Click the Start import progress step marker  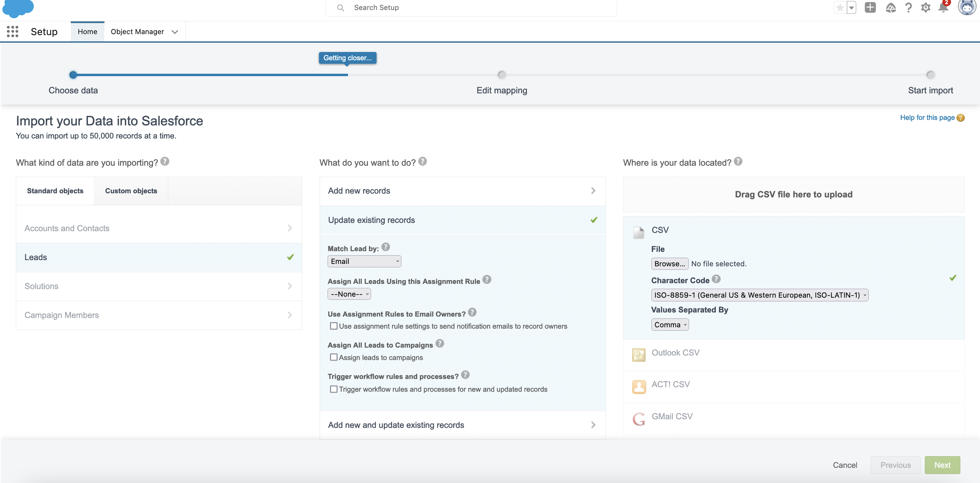tap(931, 75)
